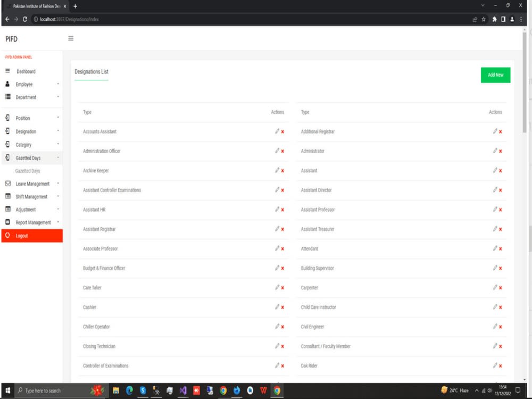
Task: Delete the Dak Rider designation
Action: pos(500,366)
